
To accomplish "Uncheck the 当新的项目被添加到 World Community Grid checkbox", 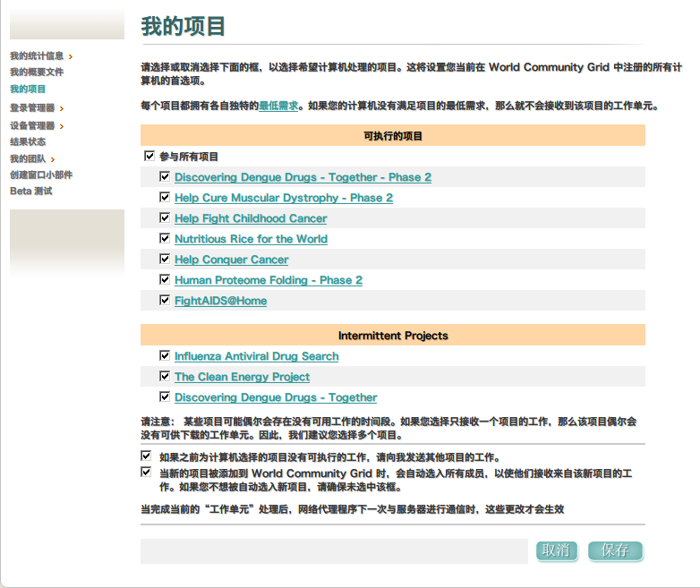I will click(146, 472).
